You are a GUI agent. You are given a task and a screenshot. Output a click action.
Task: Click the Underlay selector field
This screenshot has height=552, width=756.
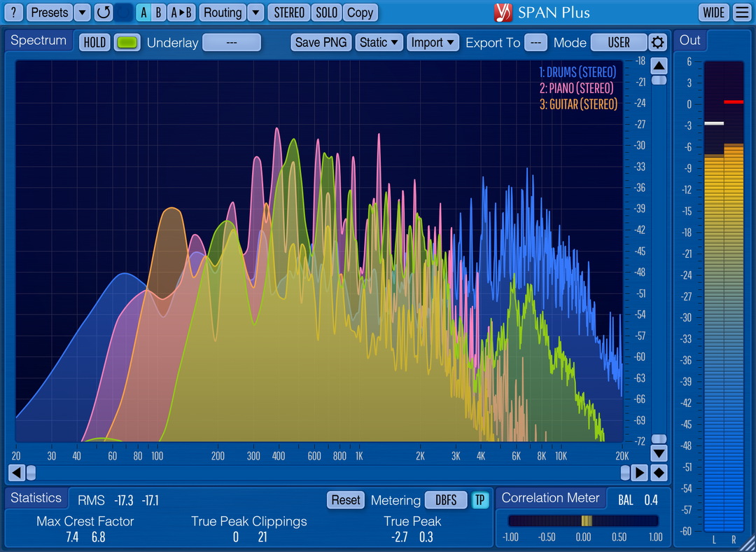(231, 42)
